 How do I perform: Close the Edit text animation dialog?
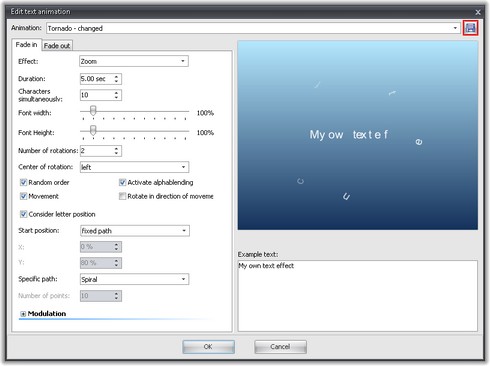click(x=478, y=12)
